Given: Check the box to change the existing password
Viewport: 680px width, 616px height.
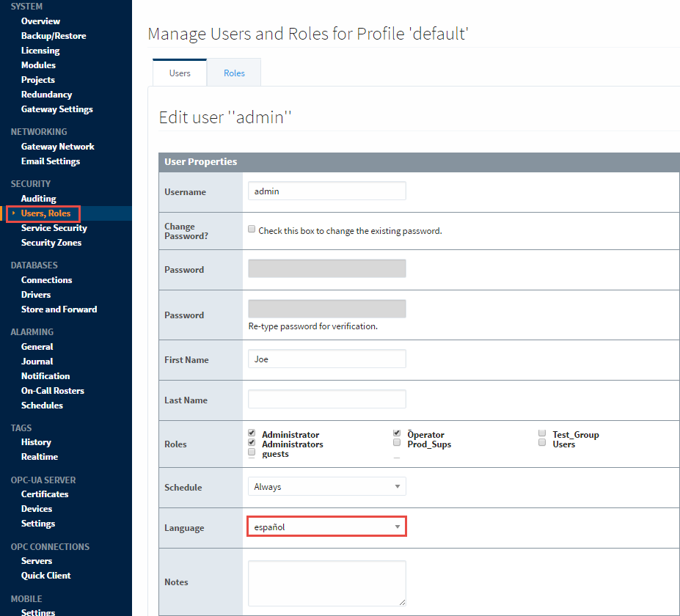Looking at the screenshot, I should 252,229.
